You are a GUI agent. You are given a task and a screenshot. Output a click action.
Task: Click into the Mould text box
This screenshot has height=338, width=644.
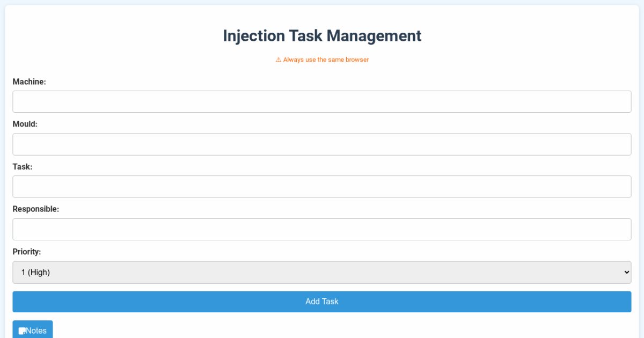pyautogui.click(x=321, y=144)
